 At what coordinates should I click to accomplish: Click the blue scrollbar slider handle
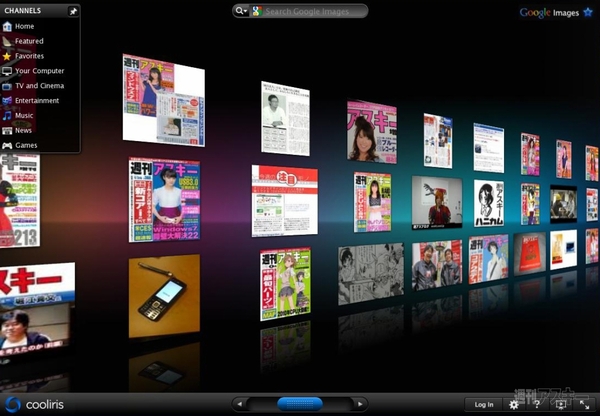coord(299,403)
